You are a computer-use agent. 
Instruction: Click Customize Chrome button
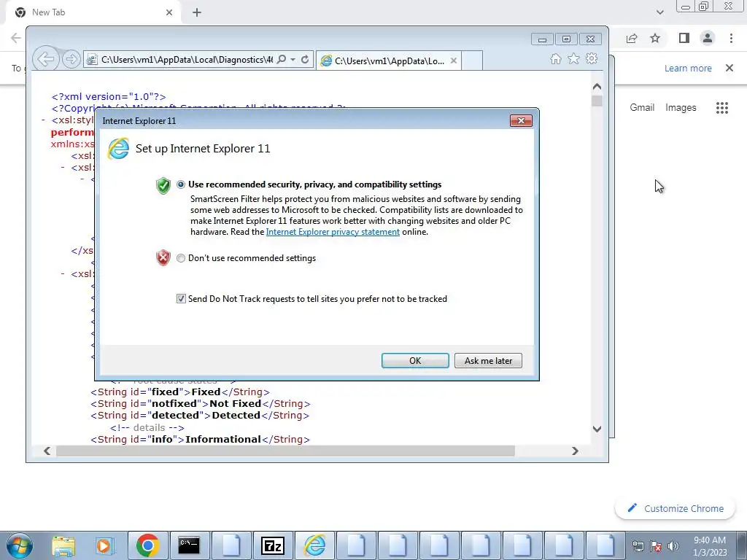pyautogui.click(x=676, y=508)
